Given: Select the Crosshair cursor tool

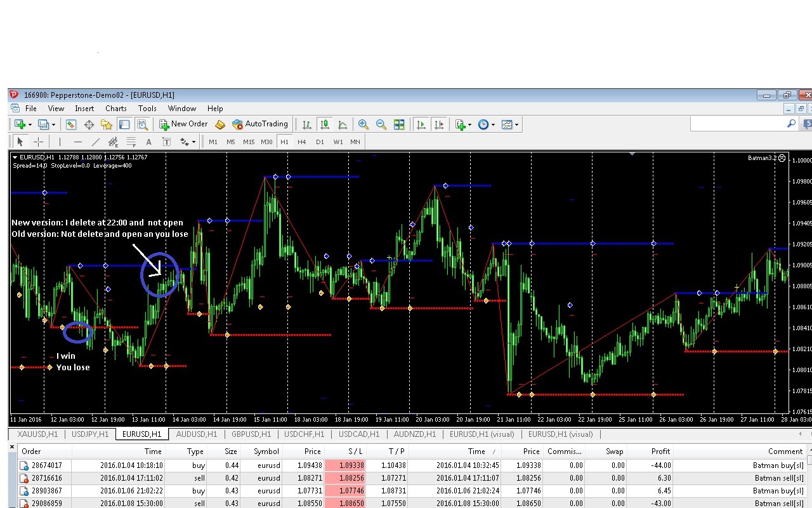Looking at the screenshot, I should tap(38, 142).
